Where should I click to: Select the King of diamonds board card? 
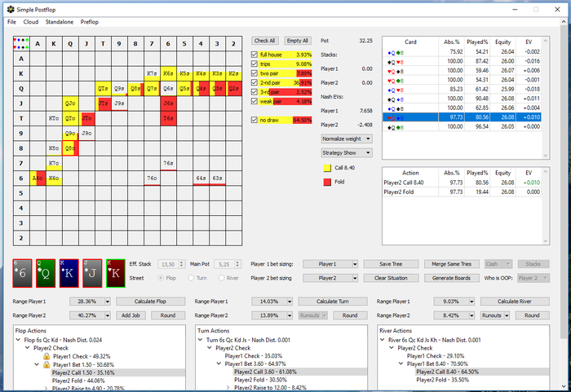[x=69, y=273]
